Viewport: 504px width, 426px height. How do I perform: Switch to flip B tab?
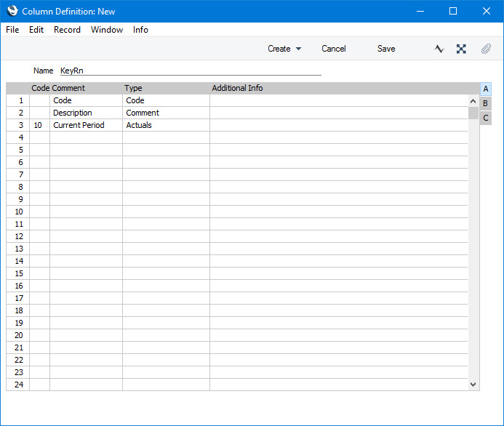point(486,103)
